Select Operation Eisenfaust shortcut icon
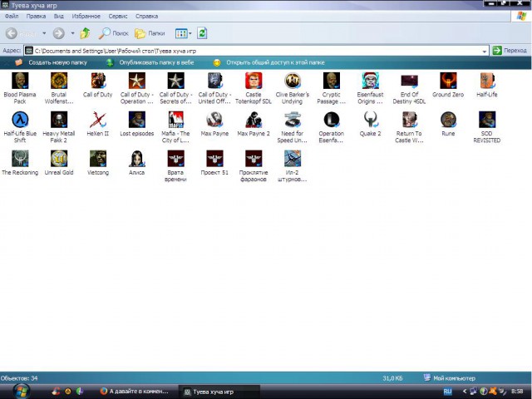This screenshot has height=399, width=532. pyautogui.click(x=332, y=120)
